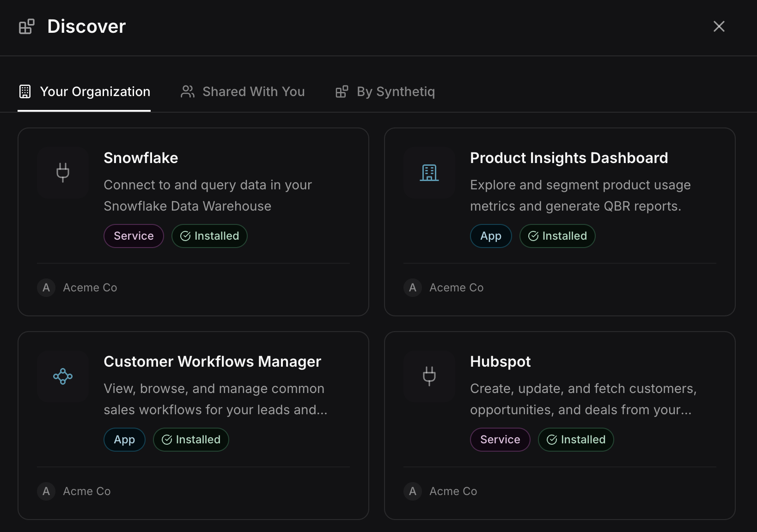Select the purple Service badge on Snowflake
Image resolution: width=757 pixels, height=532 pixels.
tap(134, 236)
